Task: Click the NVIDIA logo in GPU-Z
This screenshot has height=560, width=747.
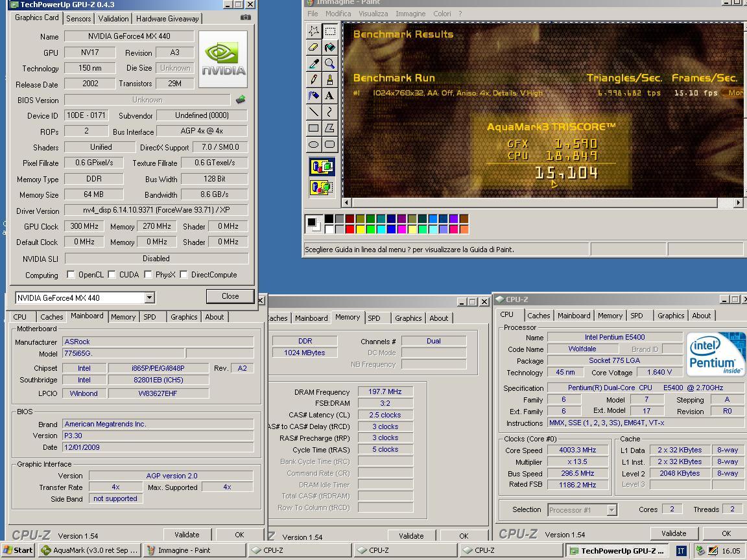Action: click(x=223, y=59)
